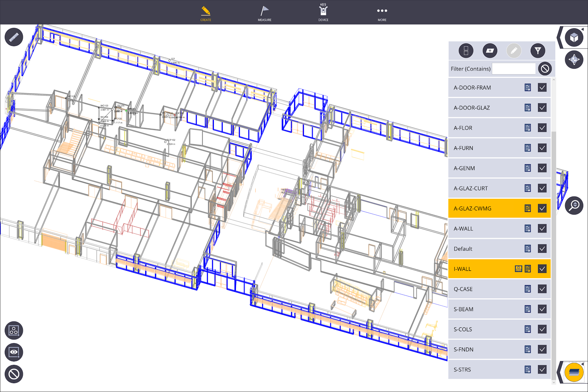Expand the view options bracket beside cube icon

[x=560, y=37]
